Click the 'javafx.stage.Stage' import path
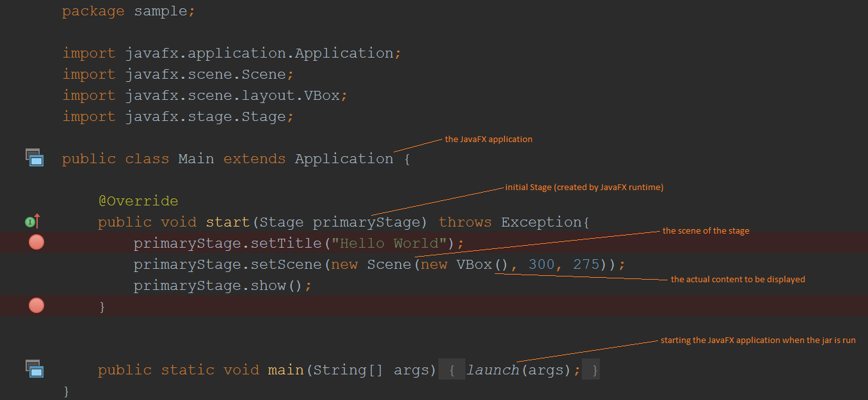 pyautogui.click(x=205, y=116)
